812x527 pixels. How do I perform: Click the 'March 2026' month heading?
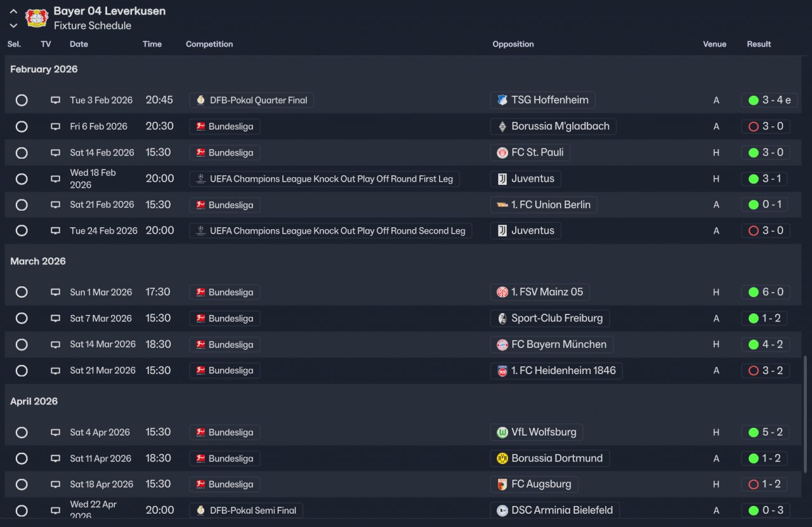pyautogui.click(x=38, y=262)
